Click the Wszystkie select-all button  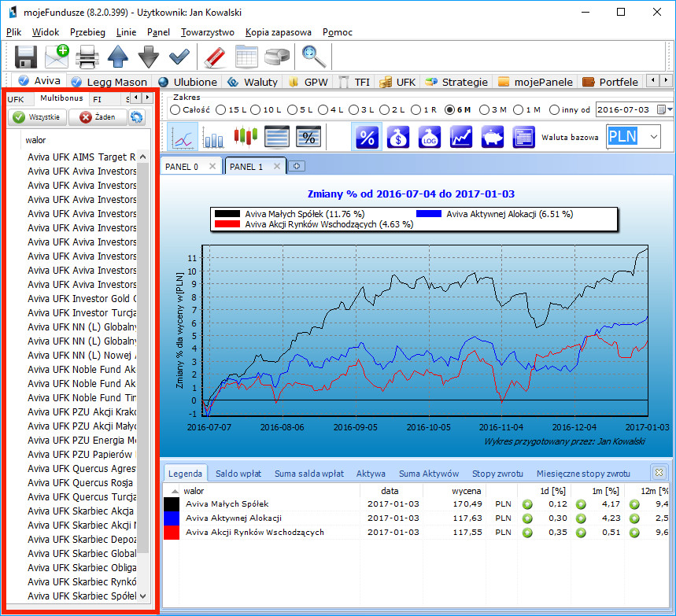(37, 117)
